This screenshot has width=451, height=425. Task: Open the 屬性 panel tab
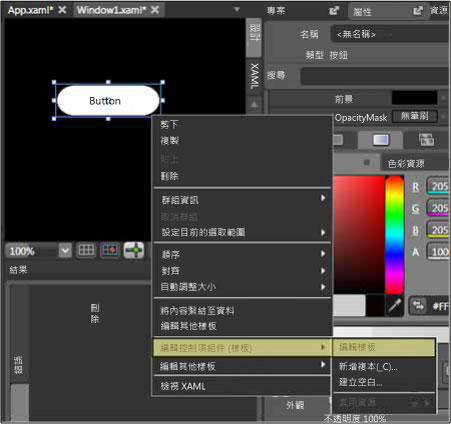pos(362,12)
